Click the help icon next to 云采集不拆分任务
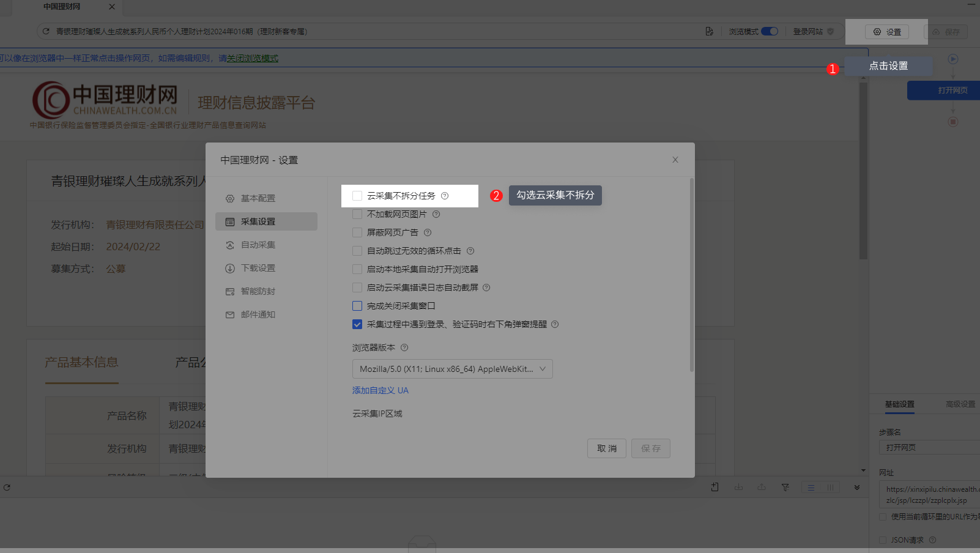This screenshot has height=553, width=980. coord(445,196)
